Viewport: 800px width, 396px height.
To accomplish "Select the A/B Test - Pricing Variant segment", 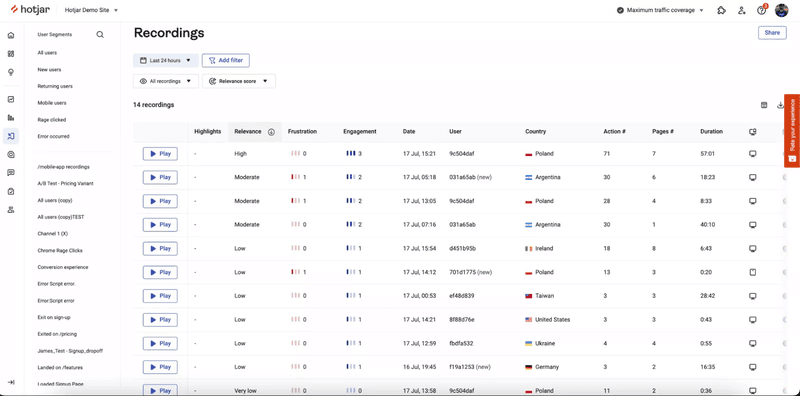I will [65, 183].
